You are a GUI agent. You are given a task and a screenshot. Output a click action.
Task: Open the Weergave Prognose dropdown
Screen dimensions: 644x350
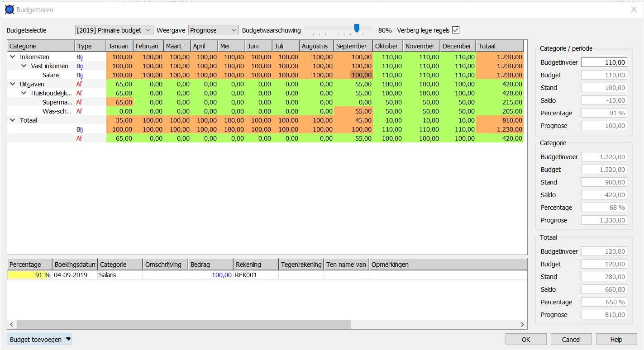coord(213,30)
